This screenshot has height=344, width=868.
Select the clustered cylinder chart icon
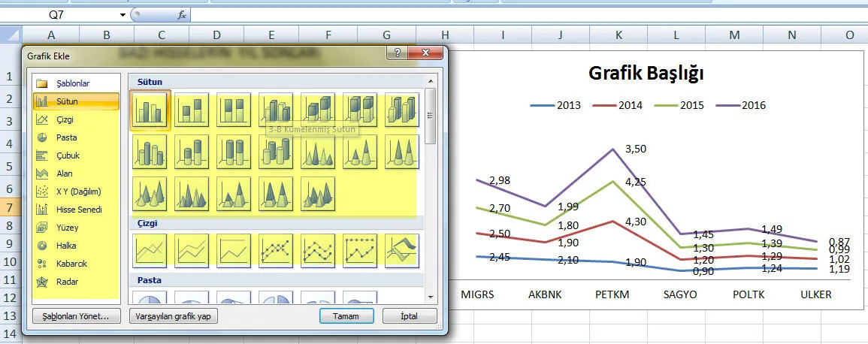pyautogui.click(x=150, y=152)
